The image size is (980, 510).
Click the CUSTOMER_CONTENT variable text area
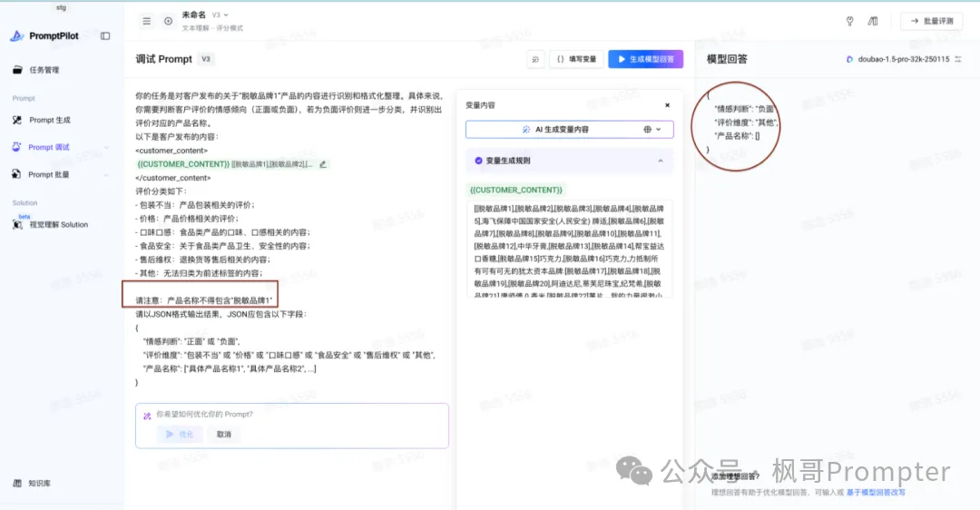(x=570, y=250)
